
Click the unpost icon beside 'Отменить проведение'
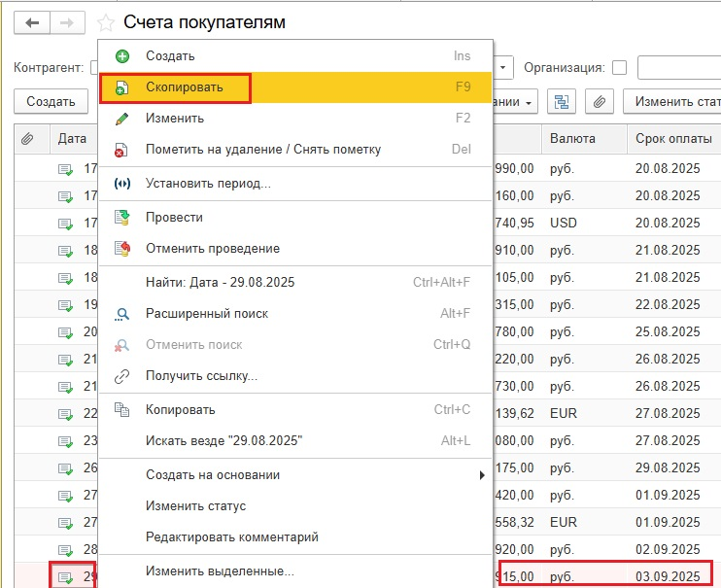[122, 249]
